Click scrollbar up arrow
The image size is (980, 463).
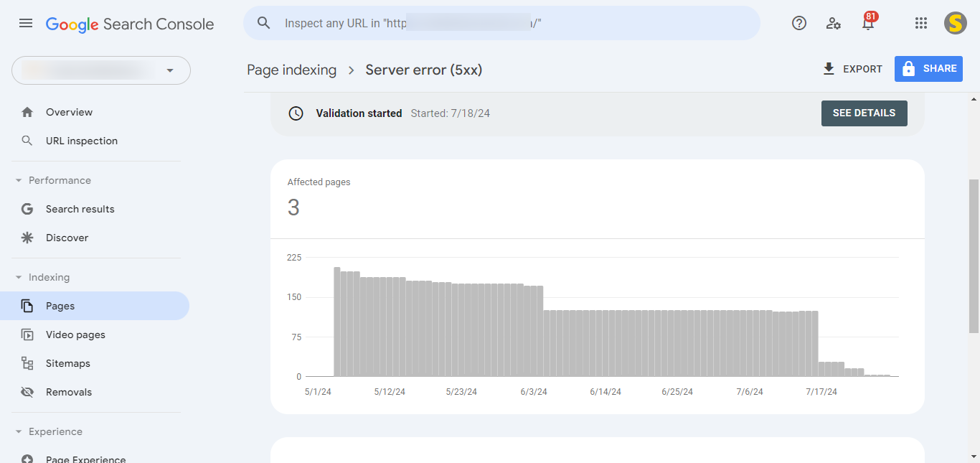[x=974, y=99]
